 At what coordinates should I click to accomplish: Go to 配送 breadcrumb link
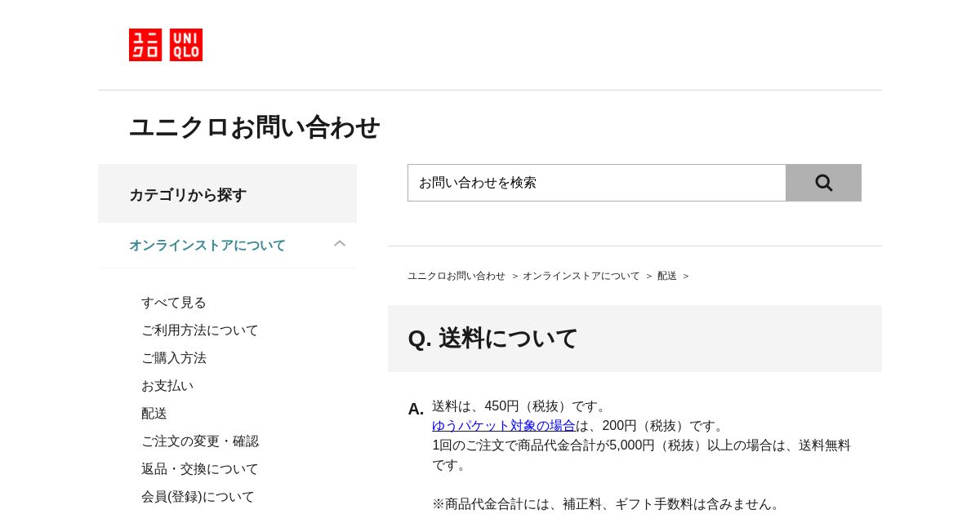[x=667, y=276]
